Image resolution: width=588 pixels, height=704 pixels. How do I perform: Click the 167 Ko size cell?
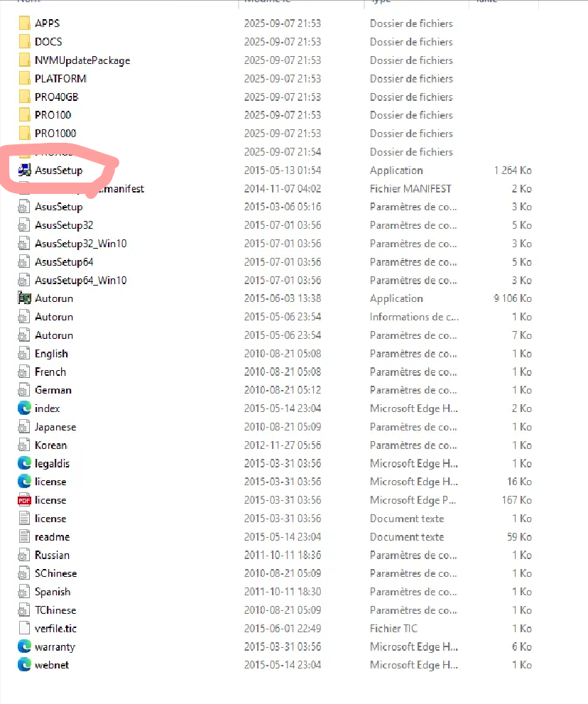(x=517, y=500)
